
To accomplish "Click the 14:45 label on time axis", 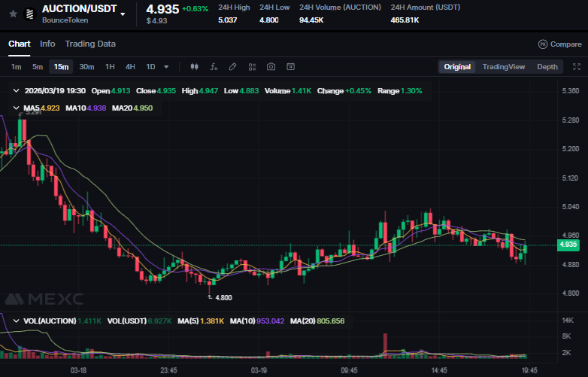I will click(x=439, y=371).
